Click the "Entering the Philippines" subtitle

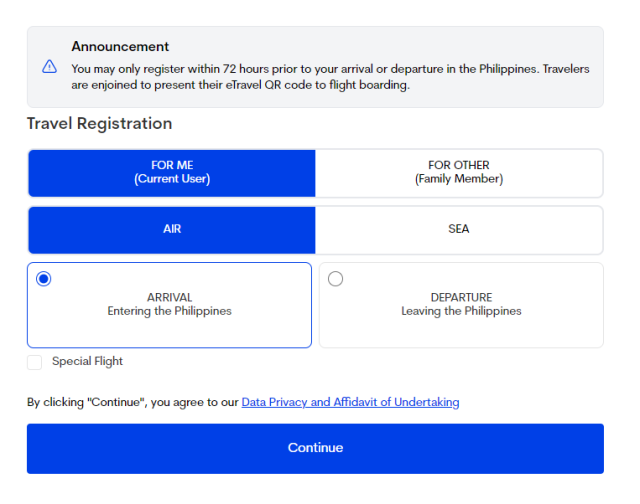(169, 311)
